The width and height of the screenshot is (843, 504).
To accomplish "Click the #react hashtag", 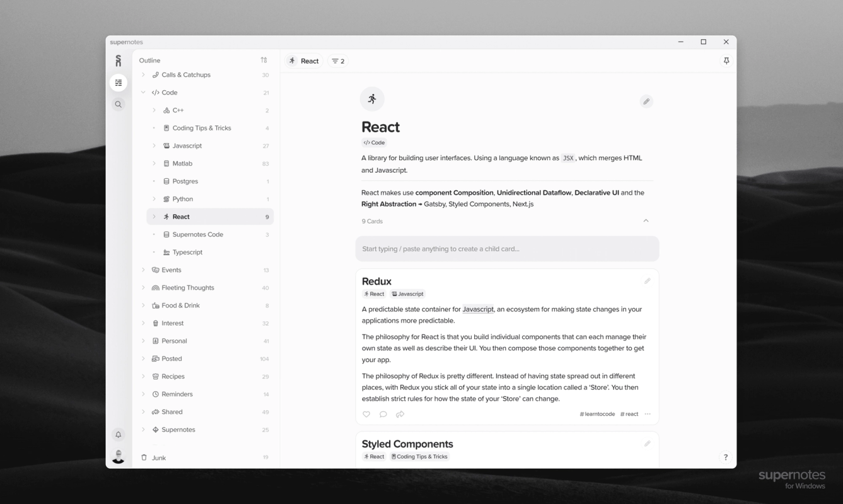I will [x=629, y=414].
